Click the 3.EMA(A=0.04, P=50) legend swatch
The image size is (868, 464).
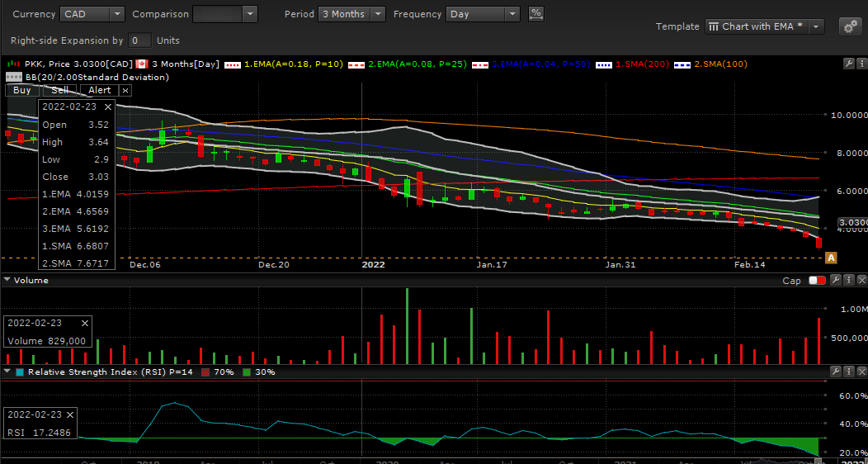click(481, 64)
